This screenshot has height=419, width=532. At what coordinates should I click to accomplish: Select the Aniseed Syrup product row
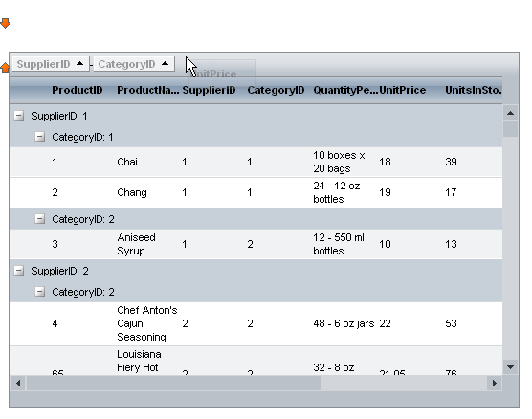click(x=255, y=244)
